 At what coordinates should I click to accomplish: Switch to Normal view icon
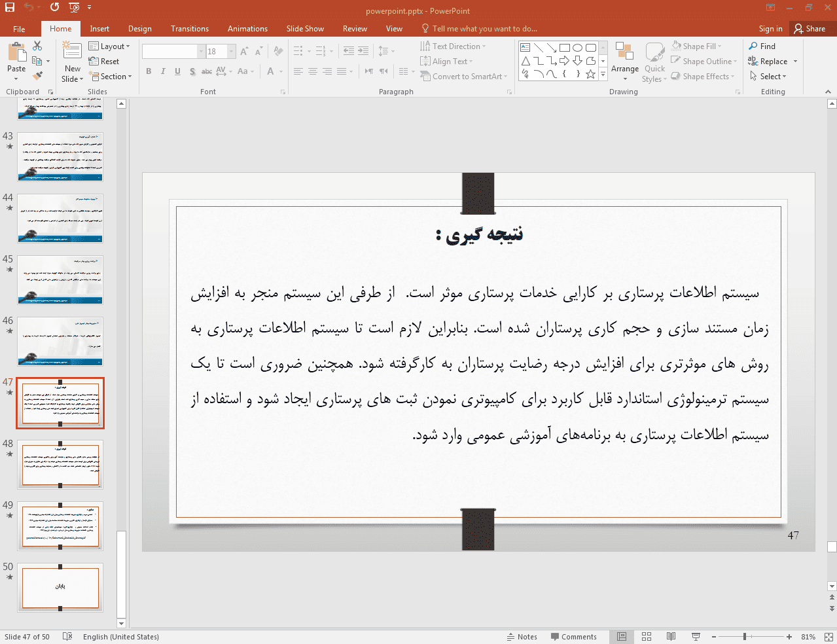pyautogui.click(x=622, y=637)
